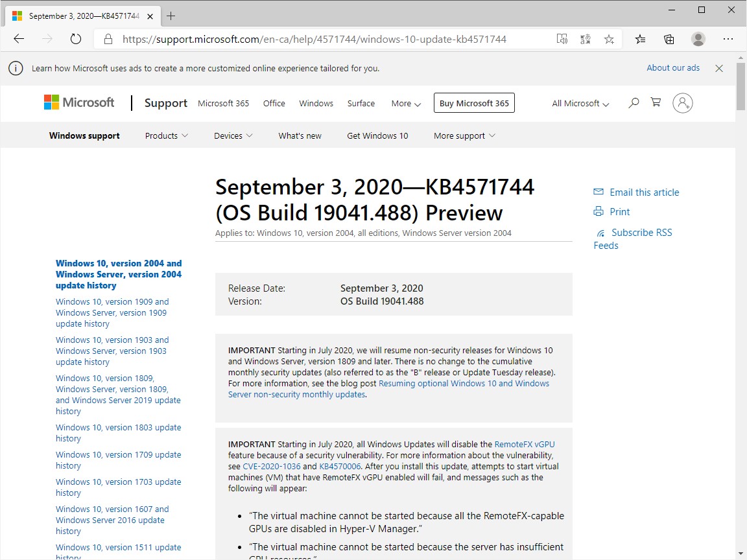Open the Collections icon
Image resolution: width=747 pixels, height=560 pixels.
(669, 39)
